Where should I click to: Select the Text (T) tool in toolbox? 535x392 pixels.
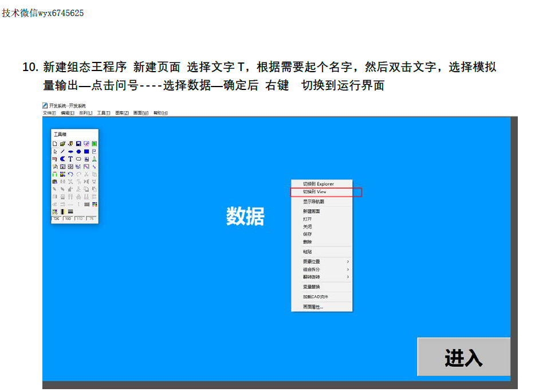[70, 159]
